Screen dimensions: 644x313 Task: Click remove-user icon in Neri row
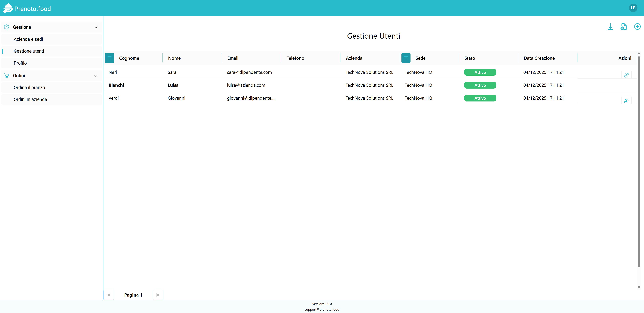click(626, 75)
